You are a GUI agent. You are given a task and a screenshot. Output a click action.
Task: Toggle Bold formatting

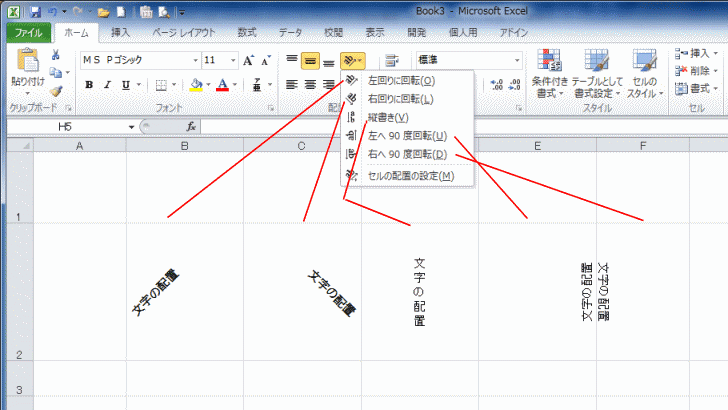[x=89, y=85]
